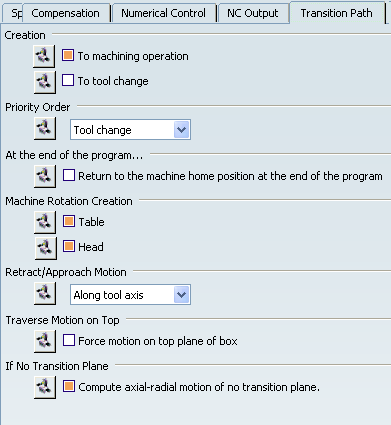Click lock icon next to Along tool axis
This screenshot has width=391, height=425.
[x=45, y=294]
